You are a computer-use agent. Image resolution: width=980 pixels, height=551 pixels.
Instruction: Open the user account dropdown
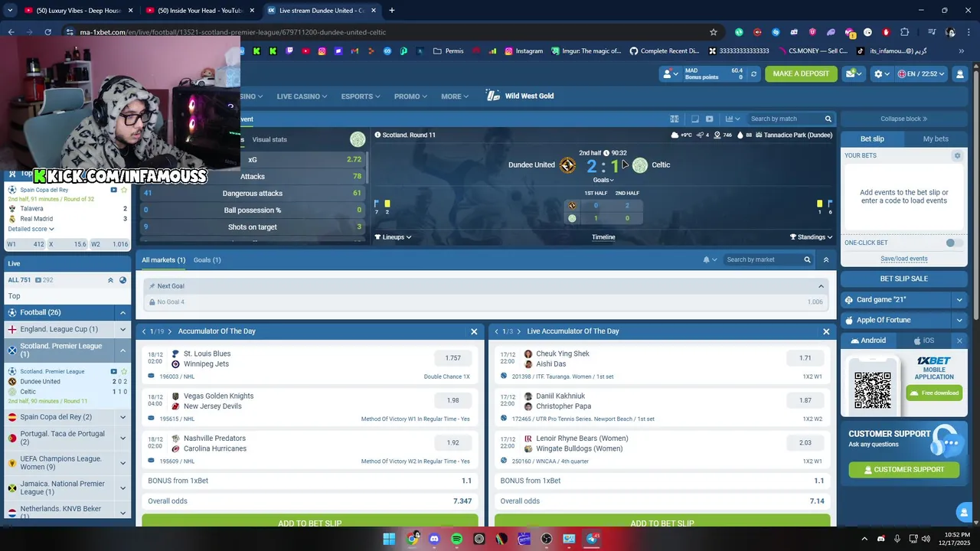pos(672,74)
